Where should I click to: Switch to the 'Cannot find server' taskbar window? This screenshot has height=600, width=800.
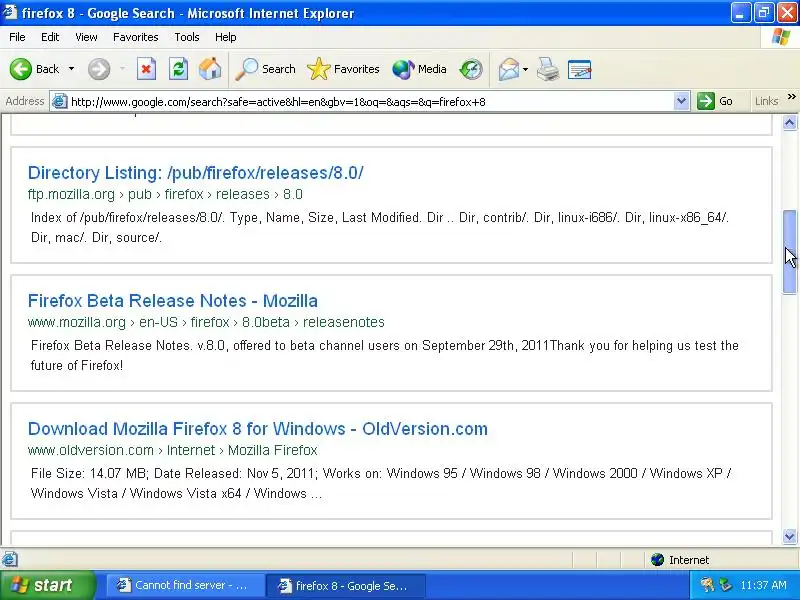(x=184, y=586)
